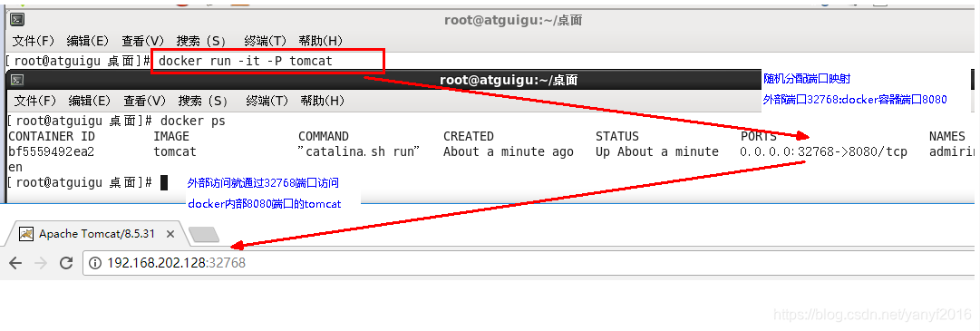
Task: Click 'About a minute ago' under CREATED
Action: point(508,151)
